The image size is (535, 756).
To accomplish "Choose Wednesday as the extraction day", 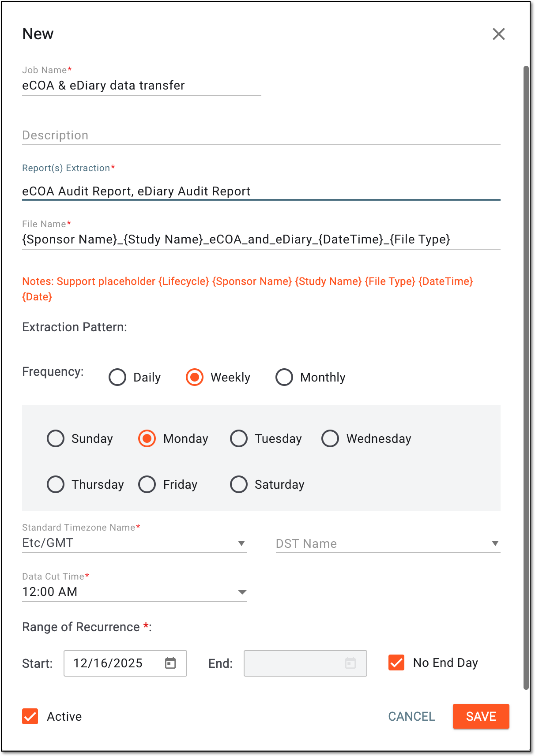I will [x=330, y=438].
